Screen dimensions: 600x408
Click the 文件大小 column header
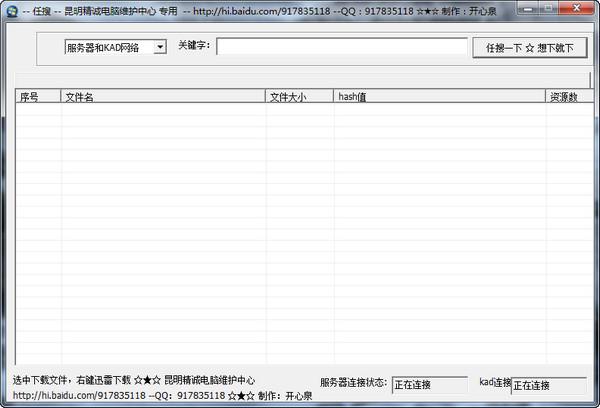tap(299, 97)
